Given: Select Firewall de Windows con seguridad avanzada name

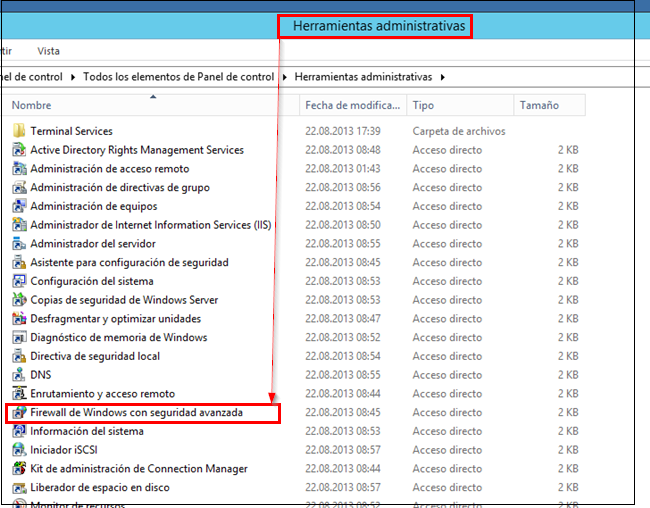Looking at the screenshot, I should (136, 413).
